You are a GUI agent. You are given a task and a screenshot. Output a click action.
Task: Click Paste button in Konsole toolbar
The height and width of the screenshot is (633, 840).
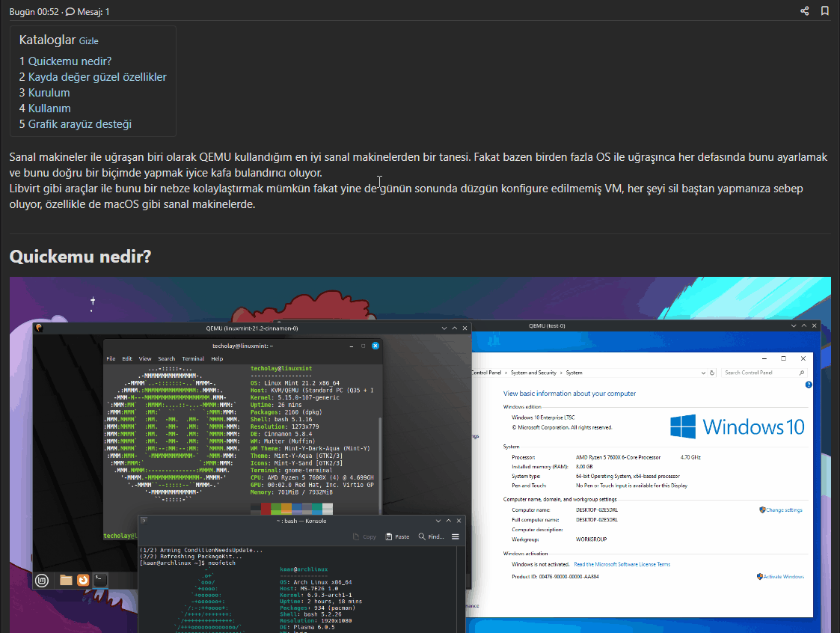(397, 536)
